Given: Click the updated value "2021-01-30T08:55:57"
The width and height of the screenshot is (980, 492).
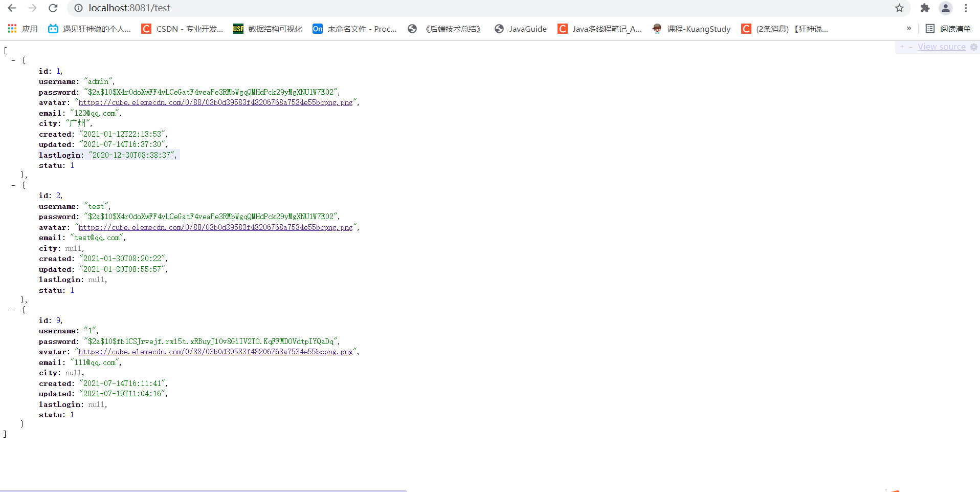Looking at the screenshot, I should (x=122, y=269).
